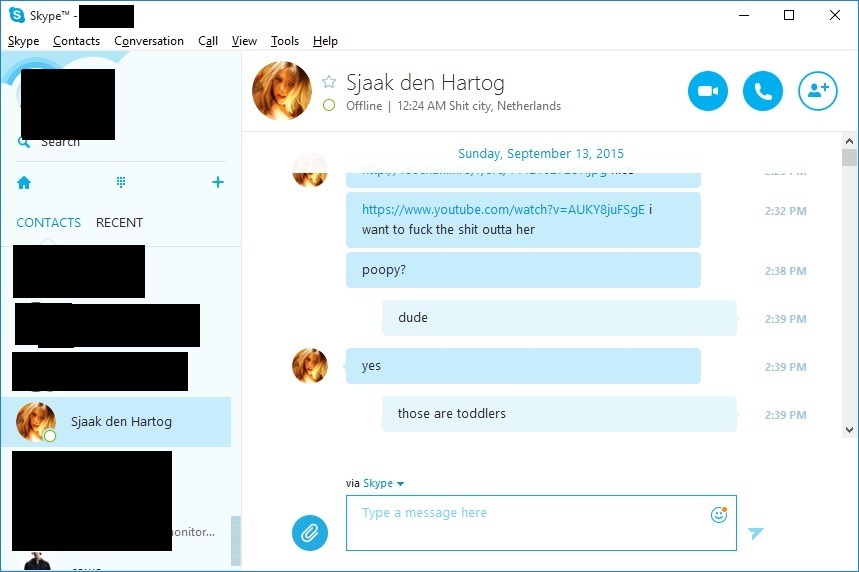Image resolution: width=859 pixels, height=572 pixels.
Task: Close the Skype window
Action: click(835, 15)
